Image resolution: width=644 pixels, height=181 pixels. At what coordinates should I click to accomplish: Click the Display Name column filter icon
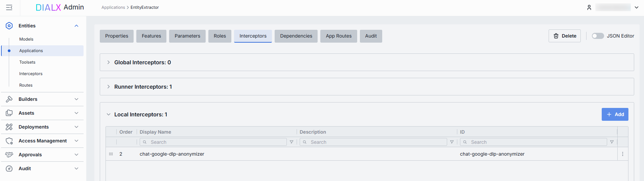pyautogui.click(x=292, y=142)
